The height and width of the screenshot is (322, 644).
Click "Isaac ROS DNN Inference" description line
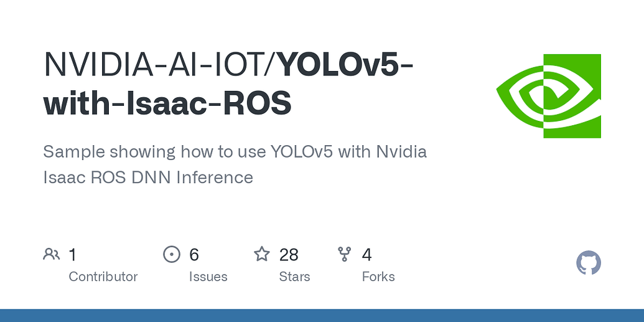(148, 178)
